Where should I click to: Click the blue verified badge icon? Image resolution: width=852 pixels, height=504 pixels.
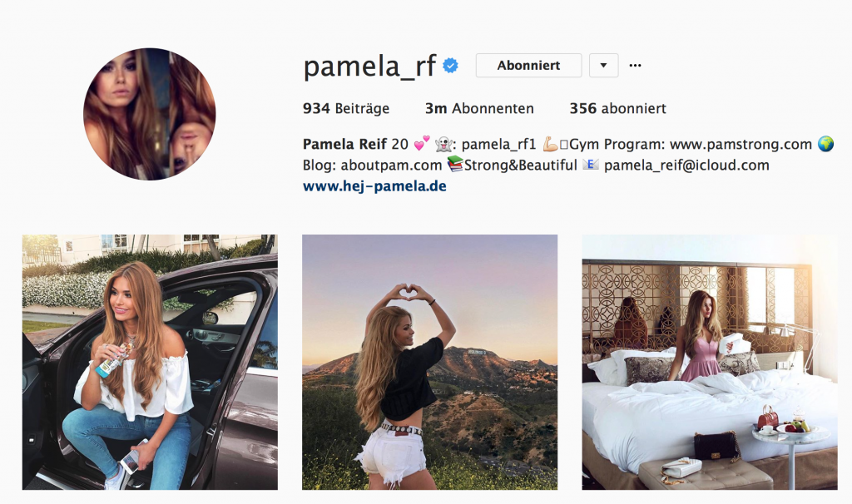[x=450, y=66]
